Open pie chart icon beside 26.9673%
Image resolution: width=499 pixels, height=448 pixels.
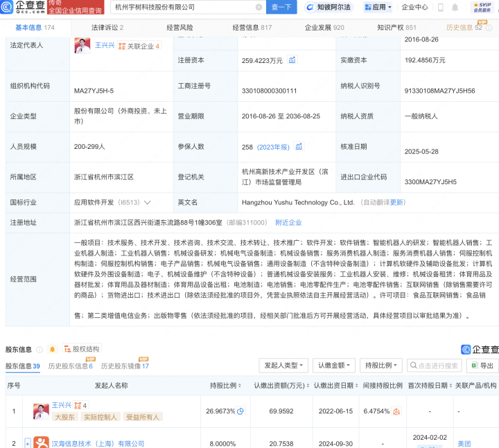pos(240,411)
